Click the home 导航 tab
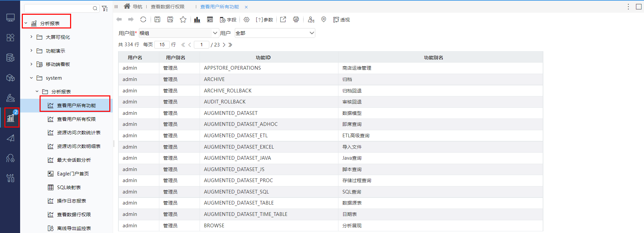 tap(133, 6)
